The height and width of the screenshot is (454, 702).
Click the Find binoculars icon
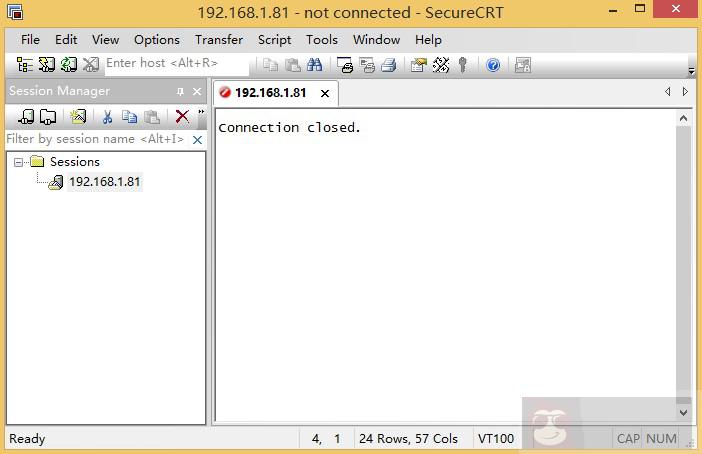315,65
